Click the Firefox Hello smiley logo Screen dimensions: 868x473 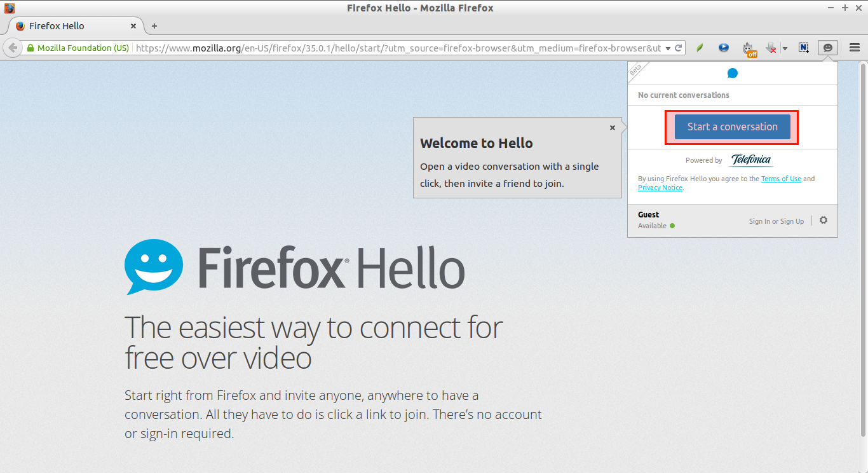(x=154, y=267)
